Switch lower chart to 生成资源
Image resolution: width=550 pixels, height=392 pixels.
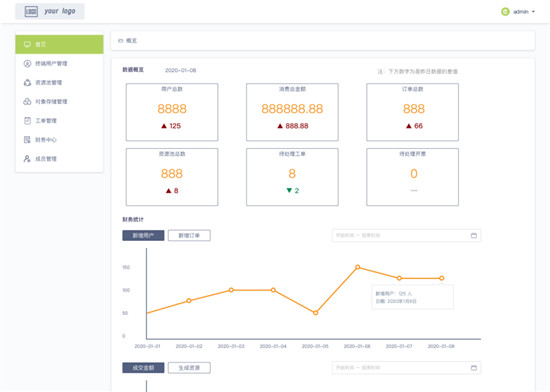[x=189, y=368]
